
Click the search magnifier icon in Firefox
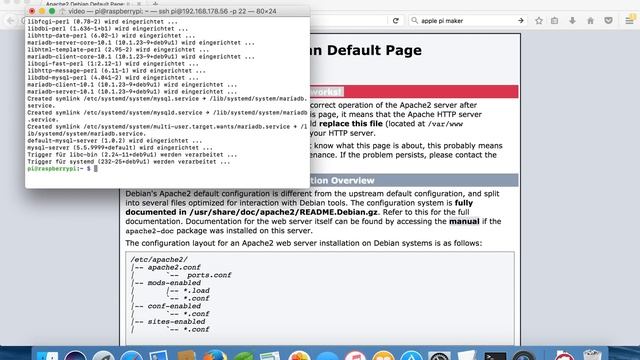tap(414, 20)
